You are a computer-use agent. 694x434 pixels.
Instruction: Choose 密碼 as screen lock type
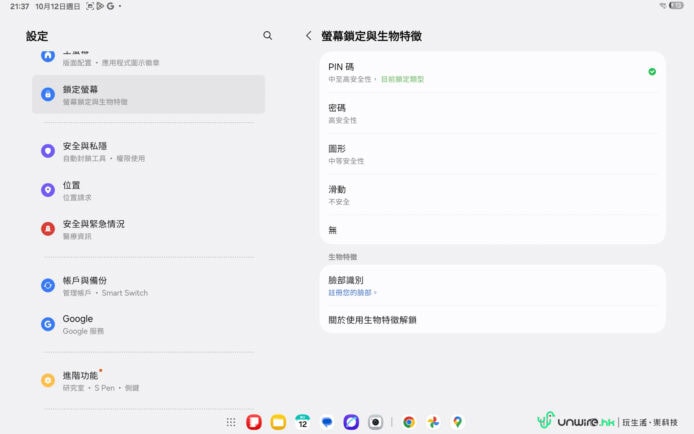491,113
